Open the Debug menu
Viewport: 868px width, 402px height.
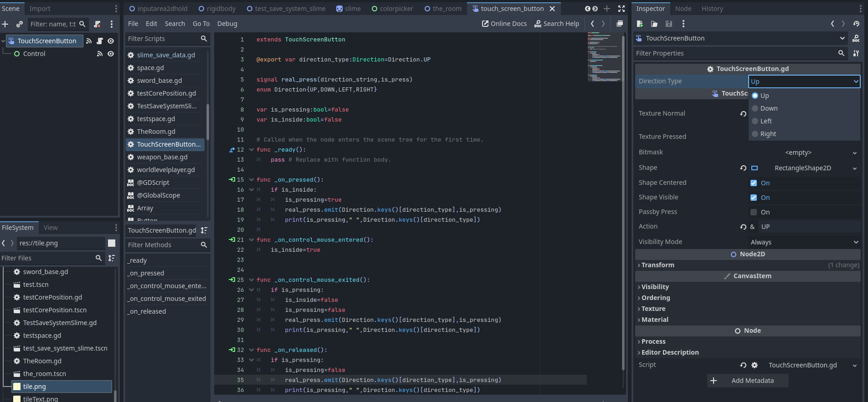pos(227,24)
